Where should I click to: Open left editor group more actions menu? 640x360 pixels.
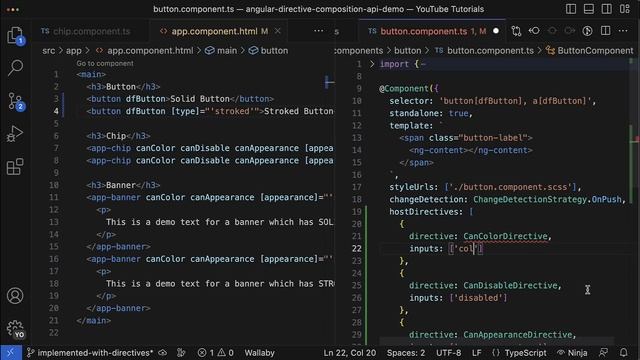pyautogui.click(x=318, y=31)
